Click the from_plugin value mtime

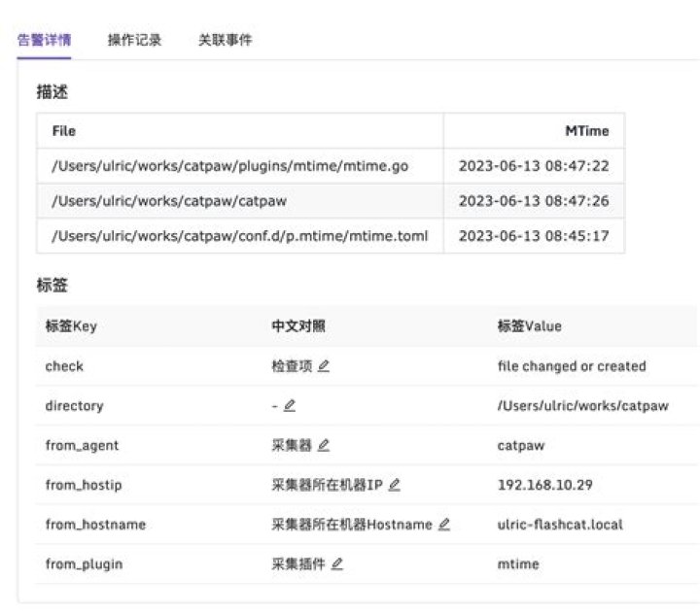pyautogui.click(x=518, y=564)
